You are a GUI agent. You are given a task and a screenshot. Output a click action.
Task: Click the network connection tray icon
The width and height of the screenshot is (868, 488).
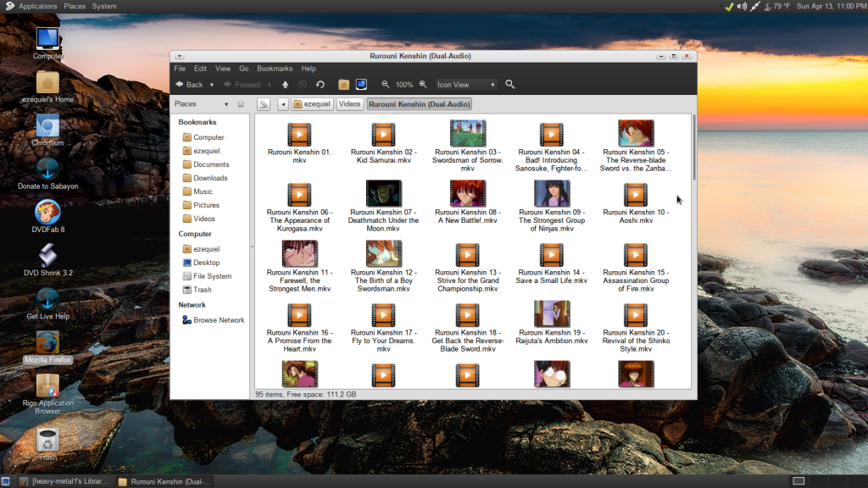755,7
